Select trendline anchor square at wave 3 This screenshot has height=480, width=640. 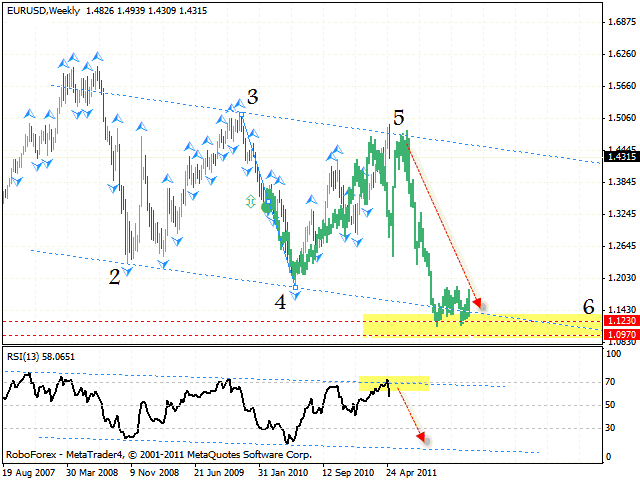[241, 116]
